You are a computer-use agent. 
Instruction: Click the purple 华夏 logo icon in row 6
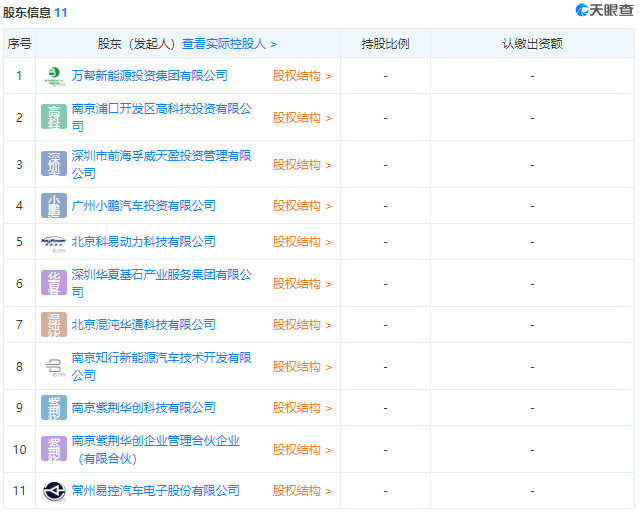pyautogui.click(x=54, y=283)
